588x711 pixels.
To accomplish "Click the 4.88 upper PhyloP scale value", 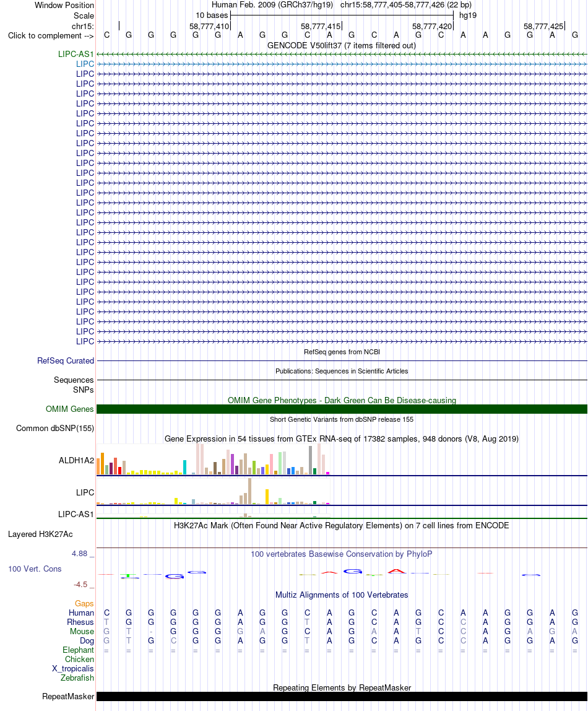I will (80, 554).
